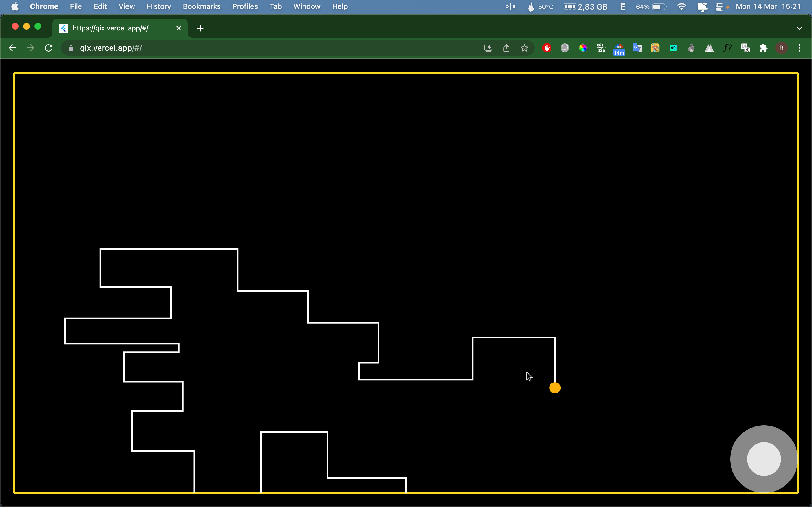Reload the qix.vercel.app page
This screenshot has height=507, width=812.
[49, 48]
